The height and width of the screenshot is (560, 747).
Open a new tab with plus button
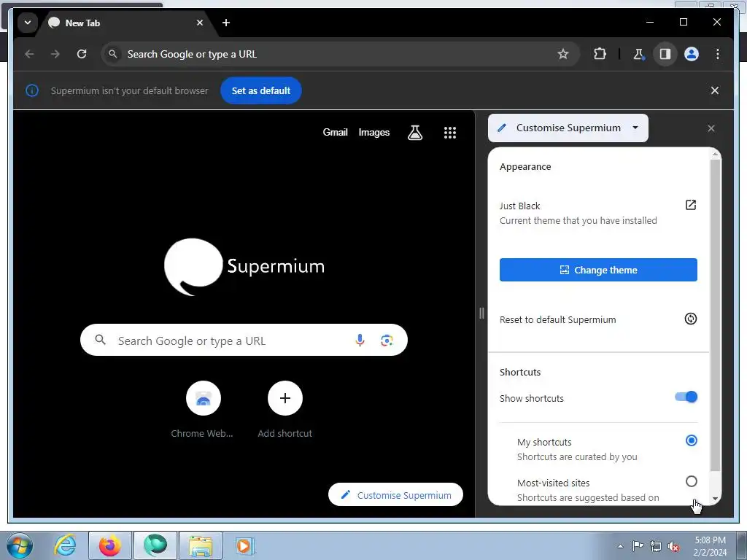click(x=226, y=23)
